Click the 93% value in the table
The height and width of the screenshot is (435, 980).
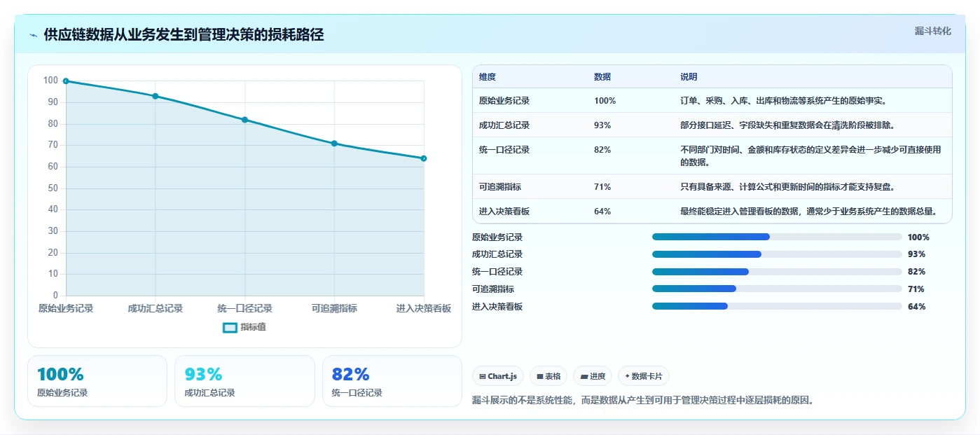click(602, 125)
